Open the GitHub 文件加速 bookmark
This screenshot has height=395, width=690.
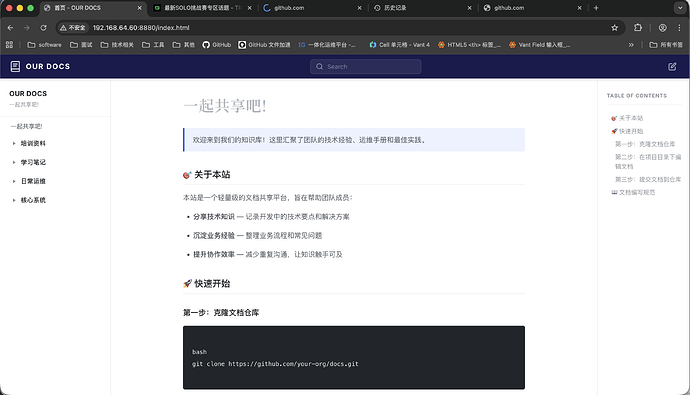(264, 44)
